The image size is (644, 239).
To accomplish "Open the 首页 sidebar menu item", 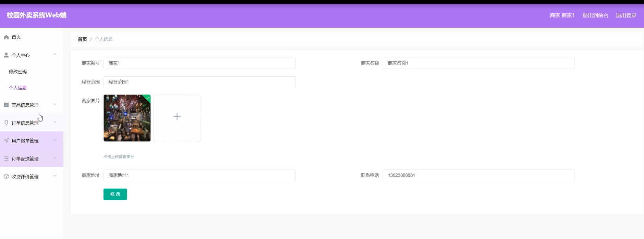I will (x=32, y=37).
